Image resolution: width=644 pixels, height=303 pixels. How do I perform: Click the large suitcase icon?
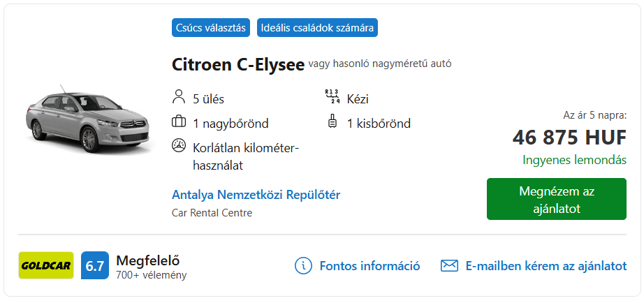pyautogui.click(x=179, y=122)
